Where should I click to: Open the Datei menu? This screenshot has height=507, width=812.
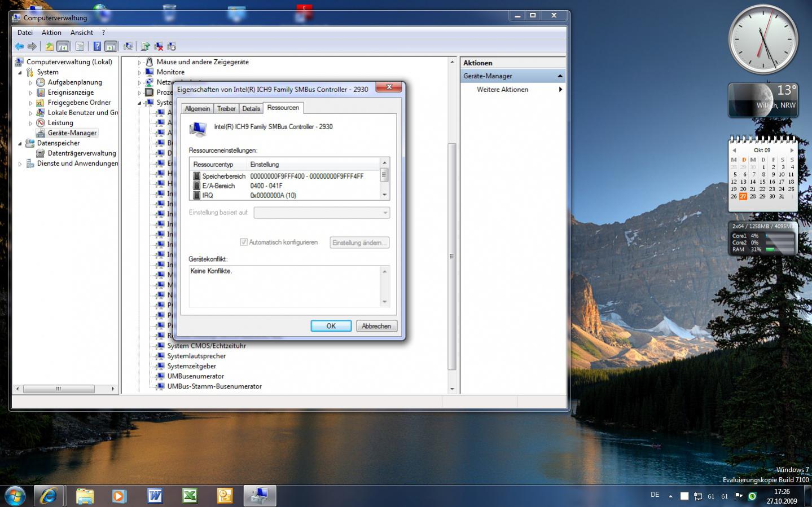(x=25, y=33)
